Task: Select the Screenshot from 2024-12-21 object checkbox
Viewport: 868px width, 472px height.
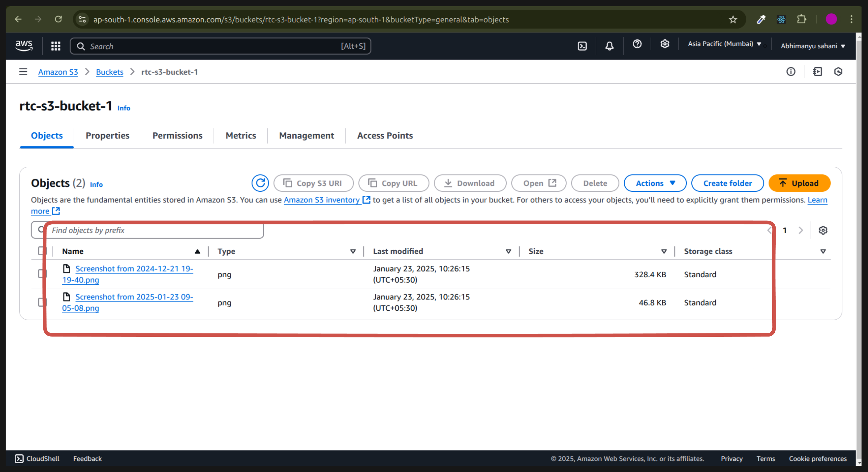Action: (42, 274)
